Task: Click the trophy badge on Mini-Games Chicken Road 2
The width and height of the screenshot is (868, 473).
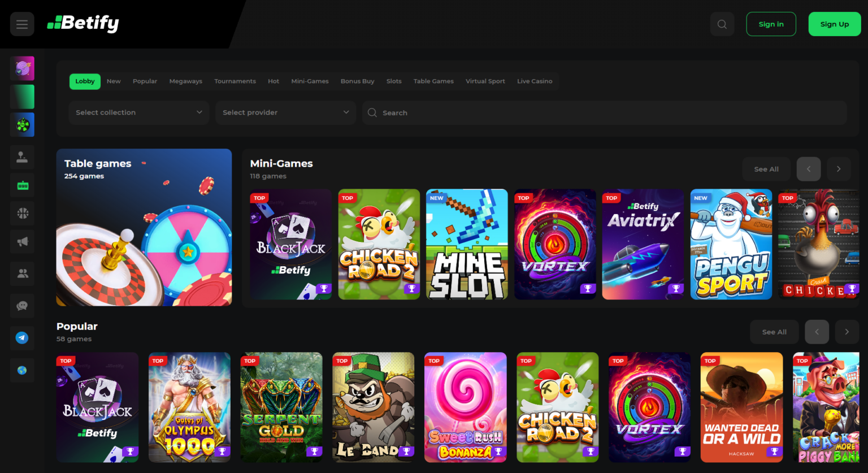Action: click(x=412, y=289)
